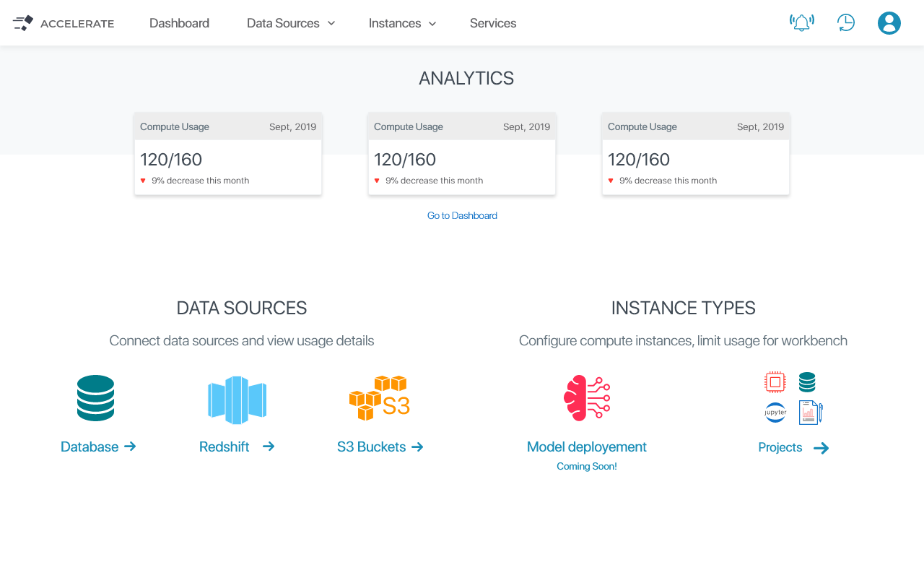Open the Instances menu
Image resolution: width=924 pixels, height=578 pixels.
tap(395, 23)
